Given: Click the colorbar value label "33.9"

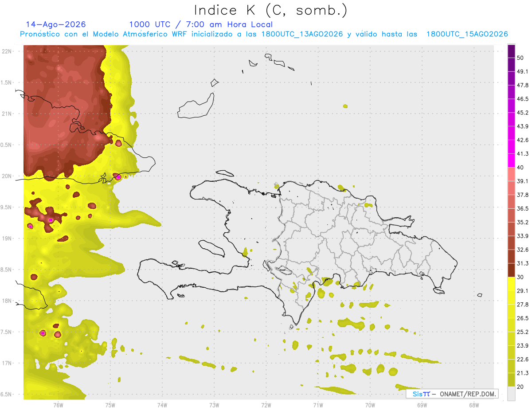Looking at the screenshot, I should click(523, 235).
